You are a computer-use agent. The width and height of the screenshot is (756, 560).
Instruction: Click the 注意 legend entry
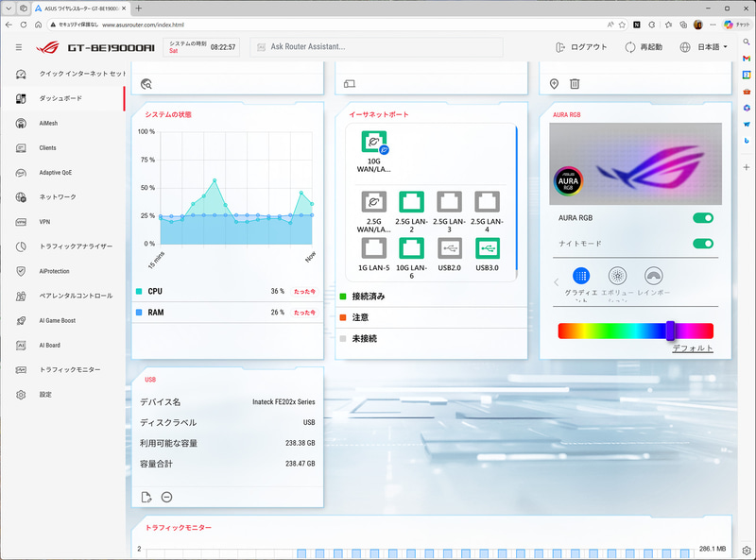tap(354, 317)
